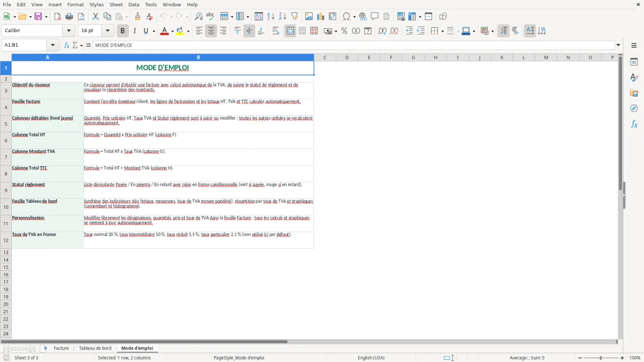644x362 pixels.
Task: Open the sidebar Navigator panel
Action: (634, 108)
